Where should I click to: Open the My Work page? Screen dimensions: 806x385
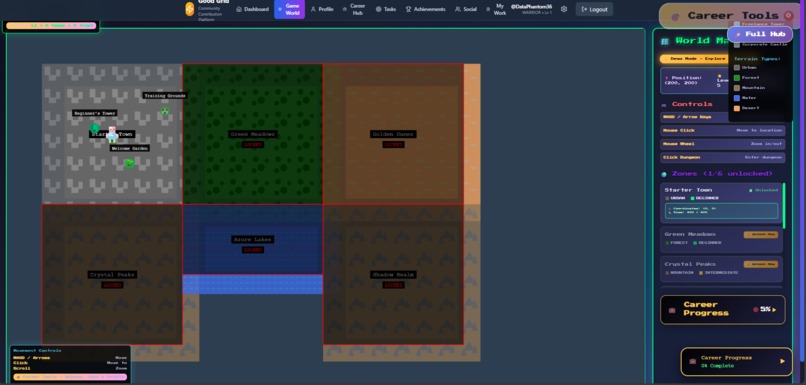(497, 9)
